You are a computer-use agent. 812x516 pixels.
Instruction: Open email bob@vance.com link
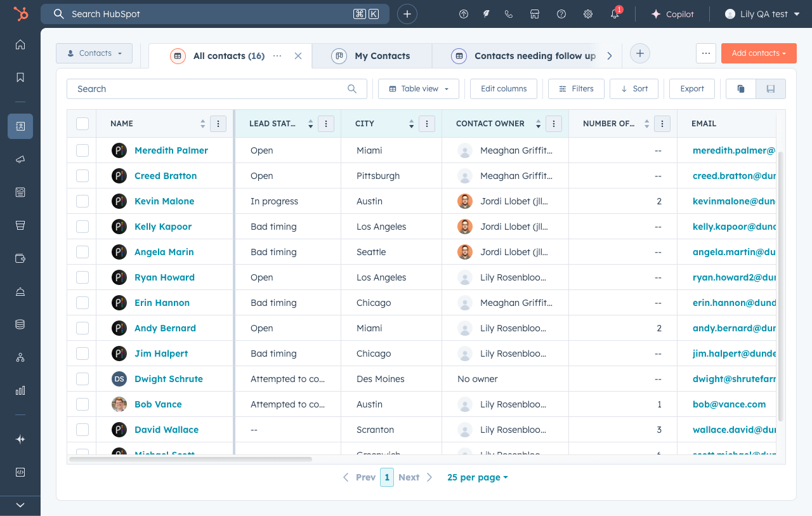click(x=729, y=404)
